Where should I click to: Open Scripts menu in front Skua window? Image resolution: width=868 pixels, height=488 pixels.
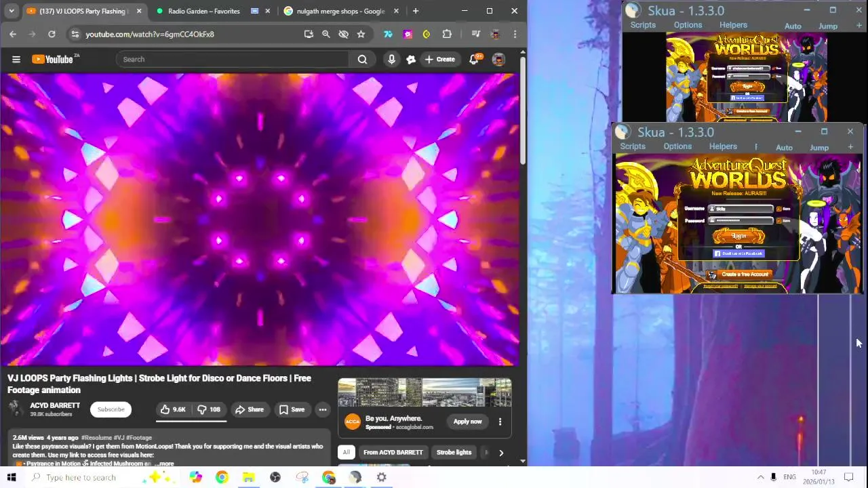pos(633,146)
